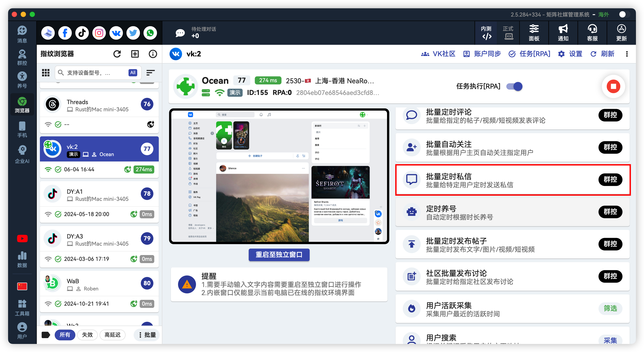
Task: Switch to 正式 release mode
Action: point(508,33)
